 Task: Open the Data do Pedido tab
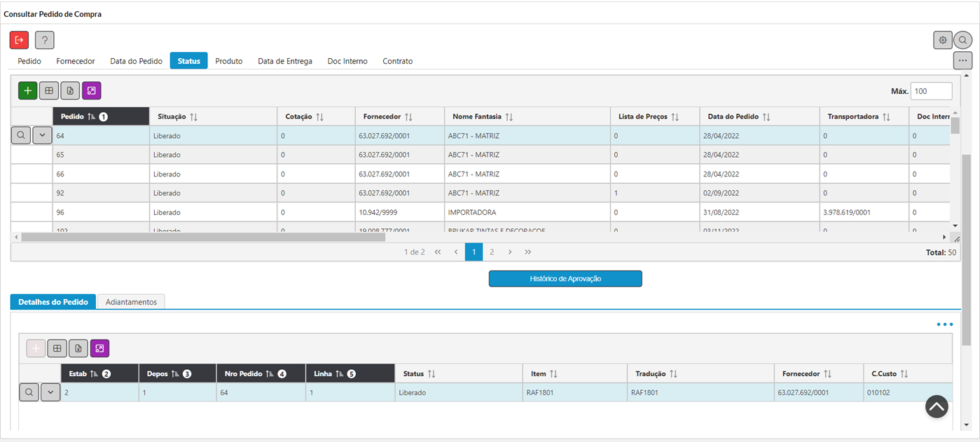[136, 61]
